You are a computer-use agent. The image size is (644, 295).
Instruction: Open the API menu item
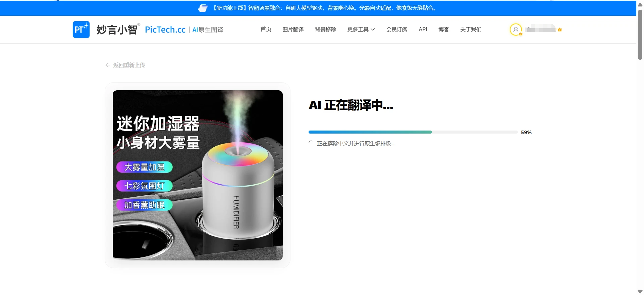pyautogui.click(x=423, y=30)
